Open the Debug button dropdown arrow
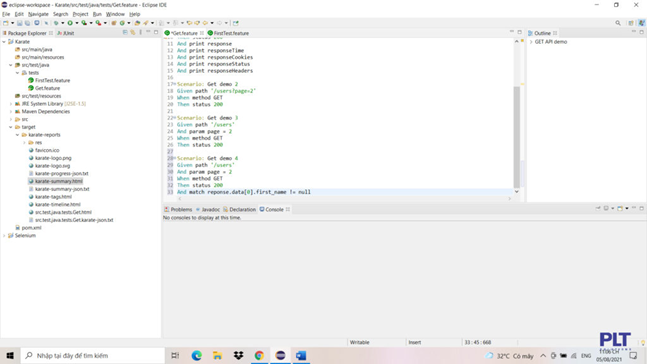This screenshot has height=364, width=647. click(x=63, y=23)
